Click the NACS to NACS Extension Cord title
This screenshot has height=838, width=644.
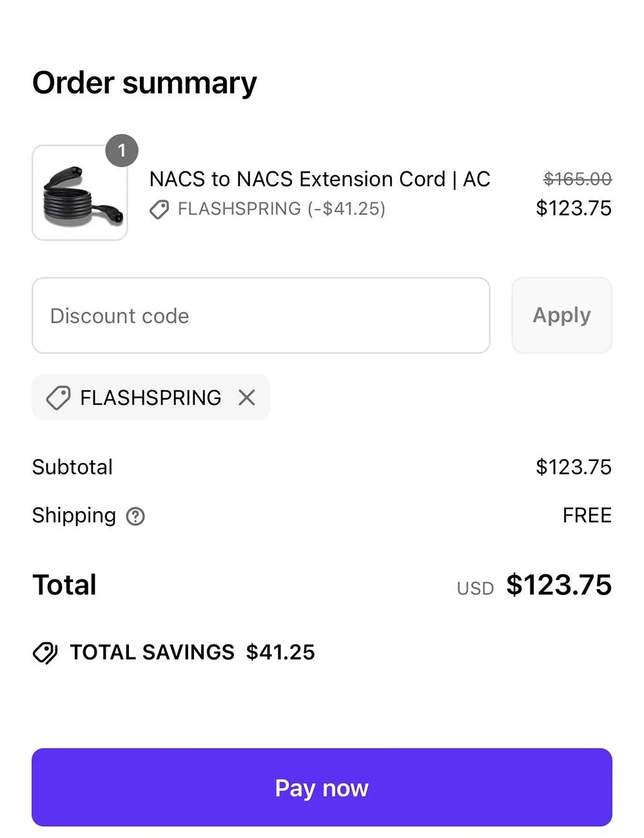[320, 179]
